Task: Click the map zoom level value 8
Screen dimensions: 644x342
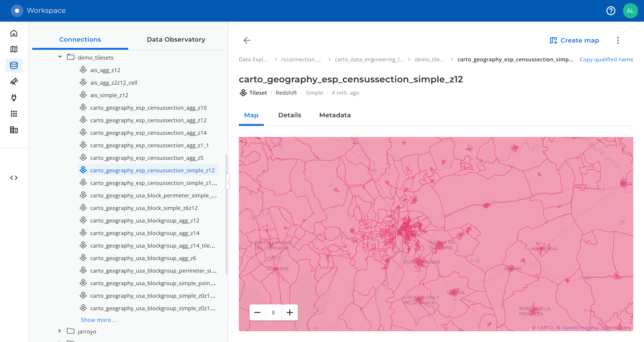Action: [273, 312]
